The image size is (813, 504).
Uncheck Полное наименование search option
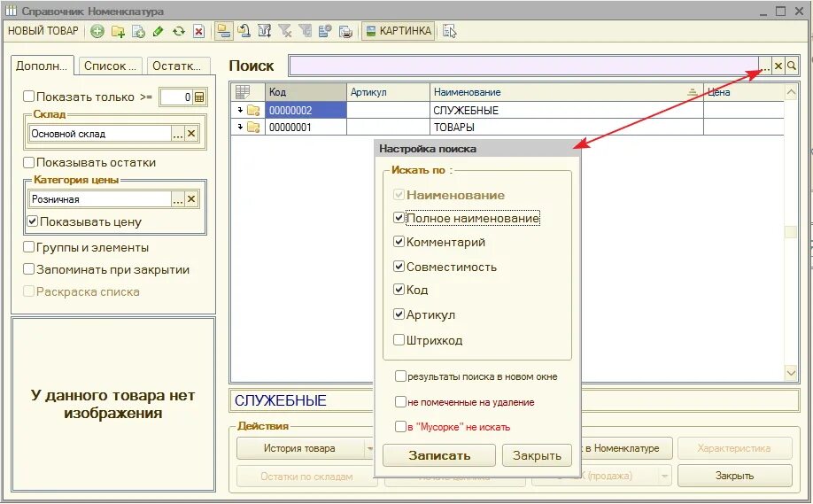pyautogui.click(x=399, y=218)
